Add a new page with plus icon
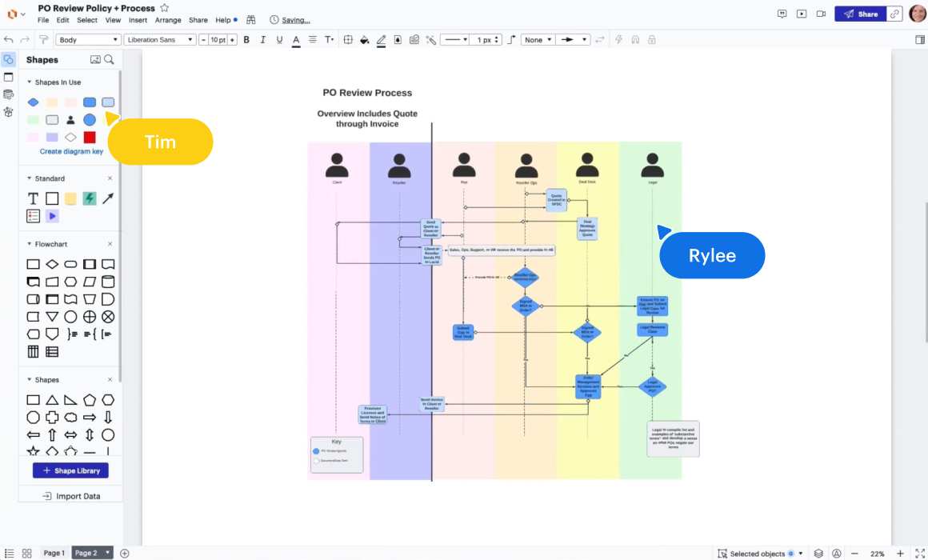The width and height of the screenshot is (928, 560). coord(125,553)
